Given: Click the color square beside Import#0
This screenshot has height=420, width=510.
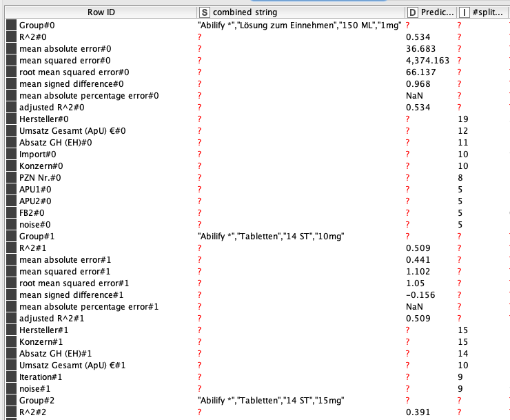Looking at the screenshot, I should [x=11, y=154].
